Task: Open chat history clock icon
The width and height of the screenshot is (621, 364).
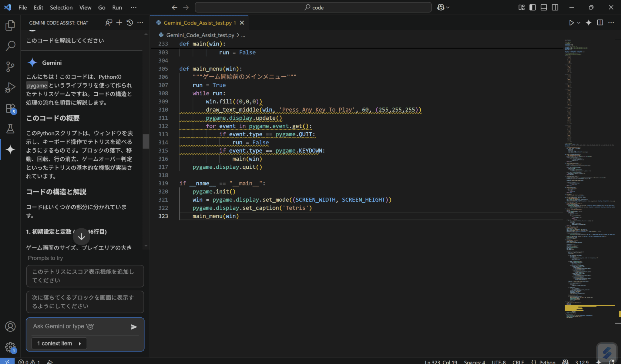Action: [x=130, y=22]
